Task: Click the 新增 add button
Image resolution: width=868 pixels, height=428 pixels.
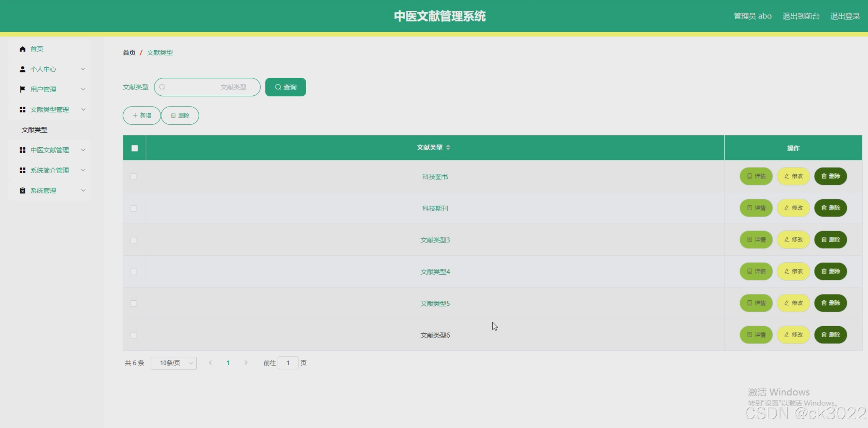Action: (x=142, y=115)
